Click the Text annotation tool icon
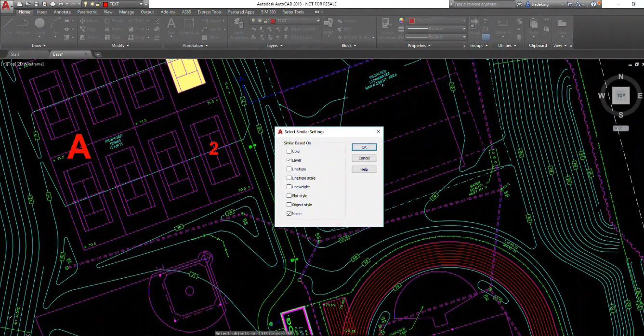This screenshot has width=644, height=336. coord(171,24)
